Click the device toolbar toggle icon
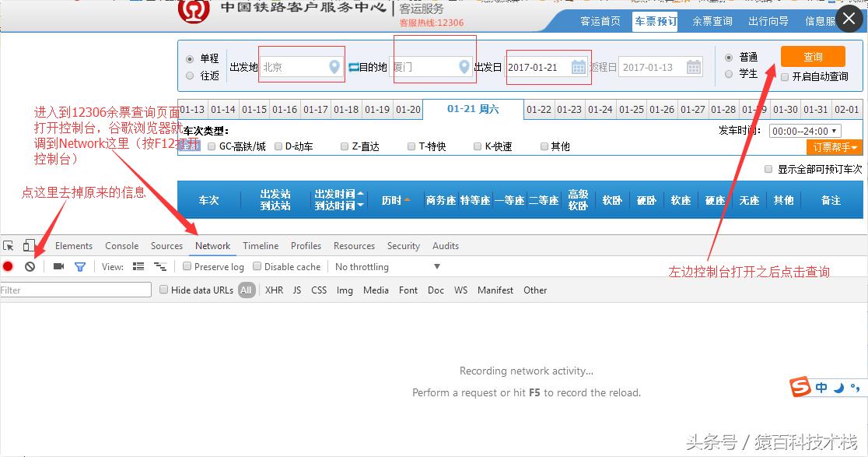 pos(28,245)
